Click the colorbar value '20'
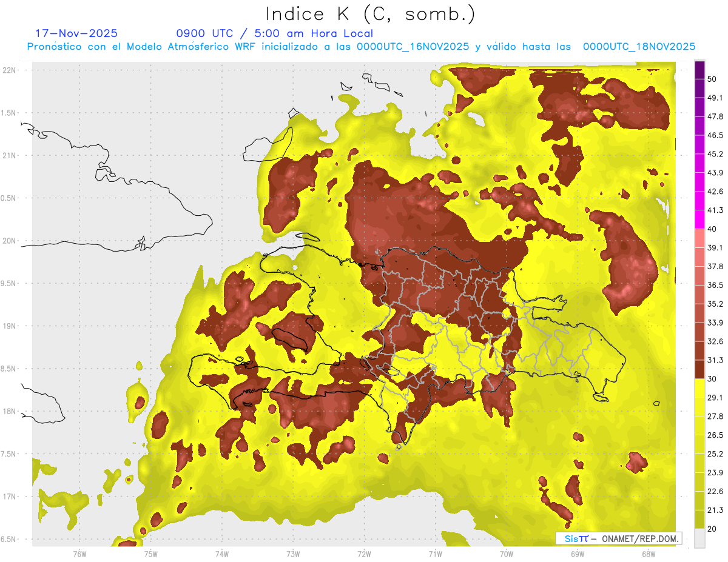This screenshot has width=728, height=562. coord(713,529)
